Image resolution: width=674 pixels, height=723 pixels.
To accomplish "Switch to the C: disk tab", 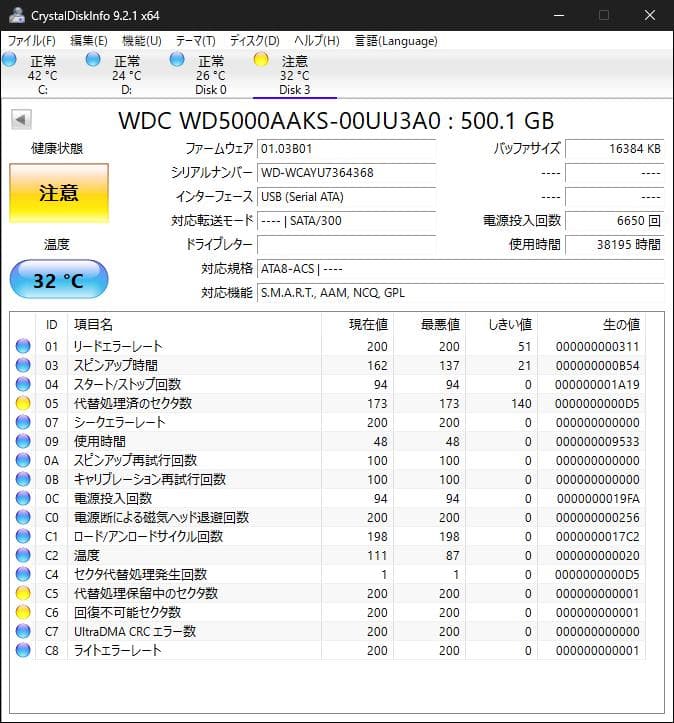I will coord(43,74).
